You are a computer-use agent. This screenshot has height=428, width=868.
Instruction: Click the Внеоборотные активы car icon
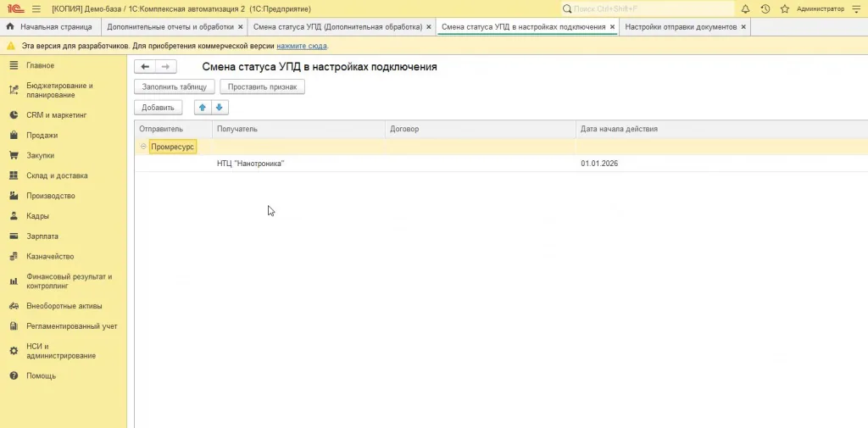point(14,306)
